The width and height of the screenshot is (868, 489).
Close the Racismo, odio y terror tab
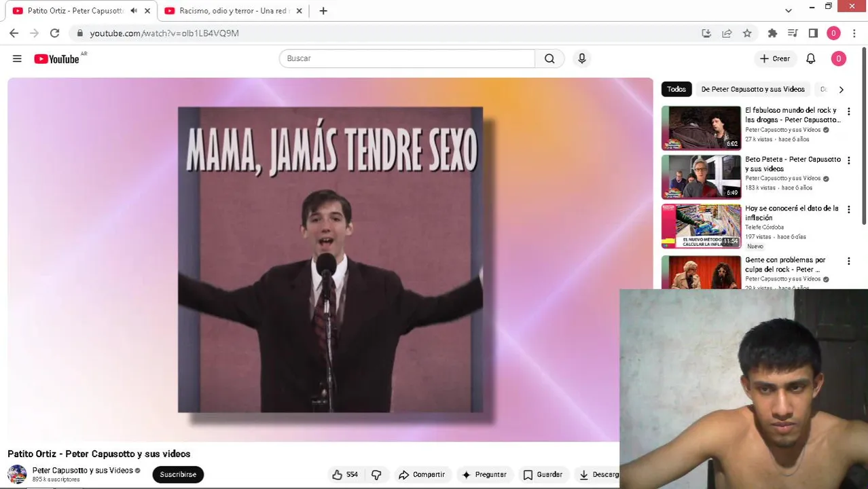tap(299, 11)
